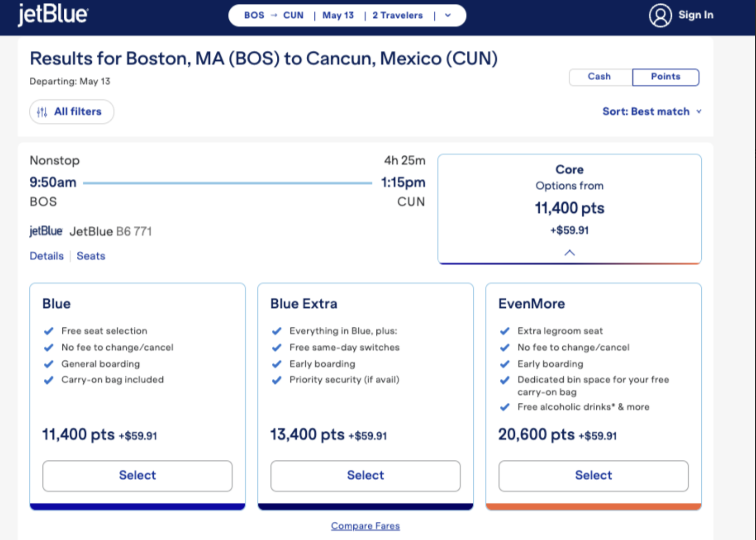Open the Compare Fares link

pyautogui.click(x=365, y=526)
